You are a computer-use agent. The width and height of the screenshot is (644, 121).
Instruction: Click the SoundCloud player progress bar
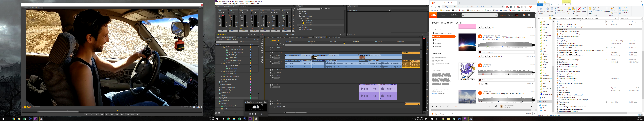[x=472, y=106]
